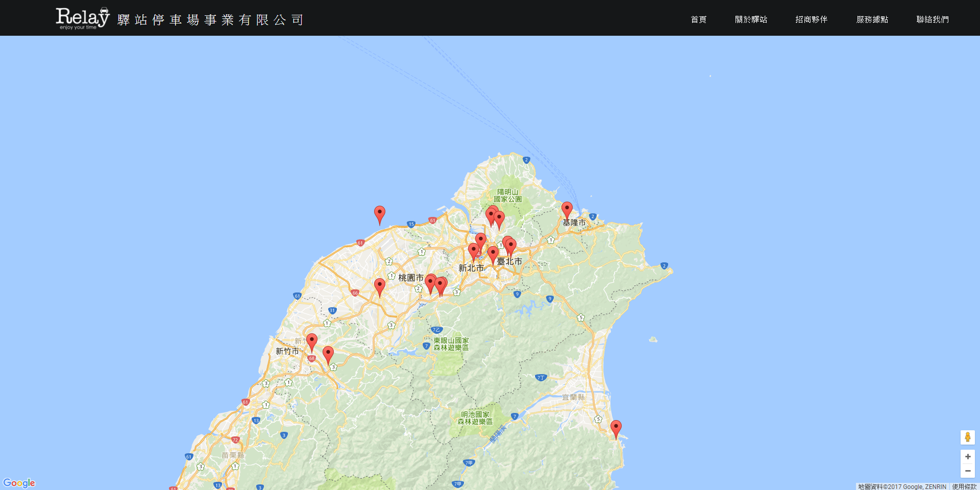The width and height of the screenshot is (980, 490).
Task: Click the marker right of 新竹市 label
Action: coord(311,341)
